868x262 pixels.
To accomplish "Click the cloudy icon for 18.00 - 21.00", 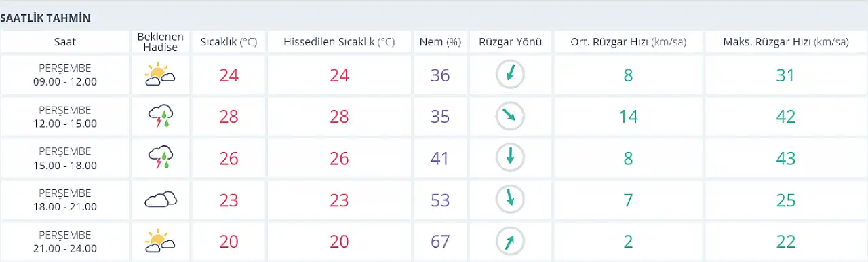I will tap(161, 199).
